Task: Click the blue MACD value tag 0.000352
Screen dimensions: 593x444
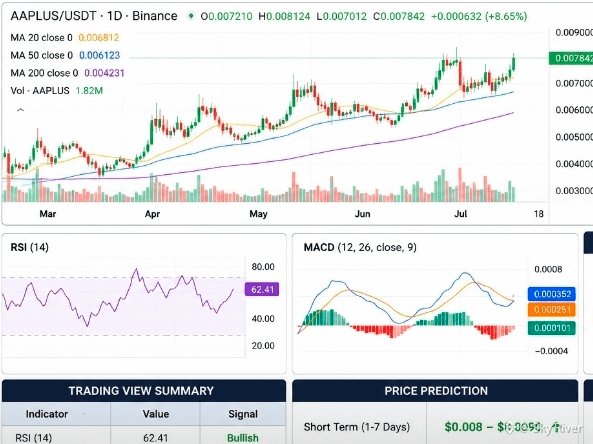Action: coord(552,294)
